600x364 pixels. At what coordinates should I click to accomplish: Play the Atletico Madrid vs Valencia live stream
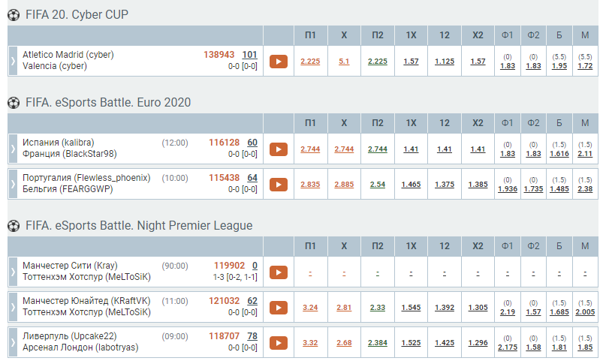click(x=278, y=62)
